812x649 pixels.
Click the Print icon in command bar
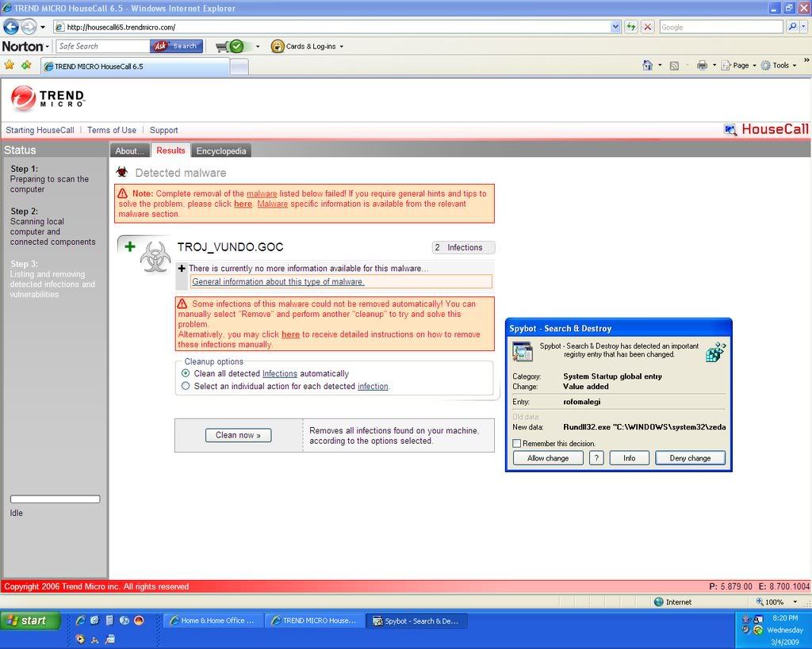pos(701,66)
